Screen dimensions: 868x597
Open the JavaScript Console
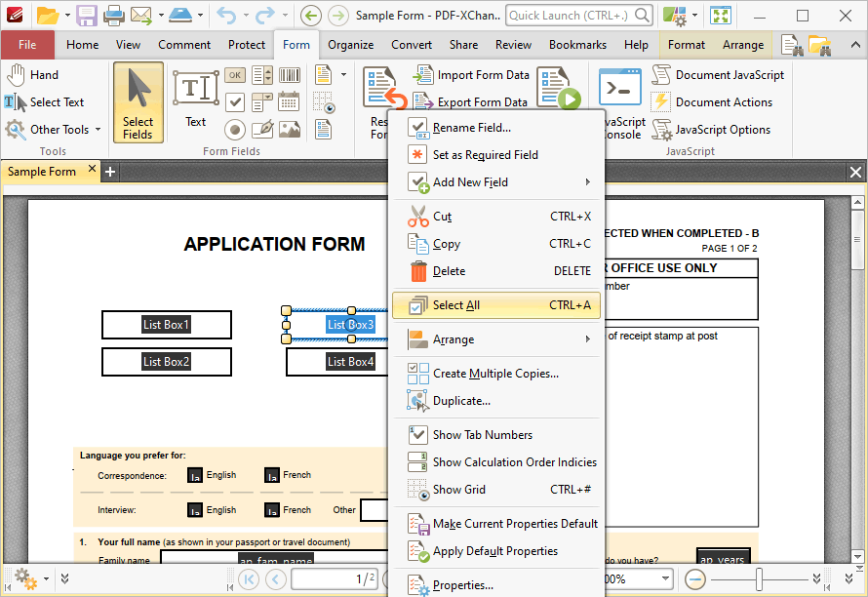[x=621, y=104]
